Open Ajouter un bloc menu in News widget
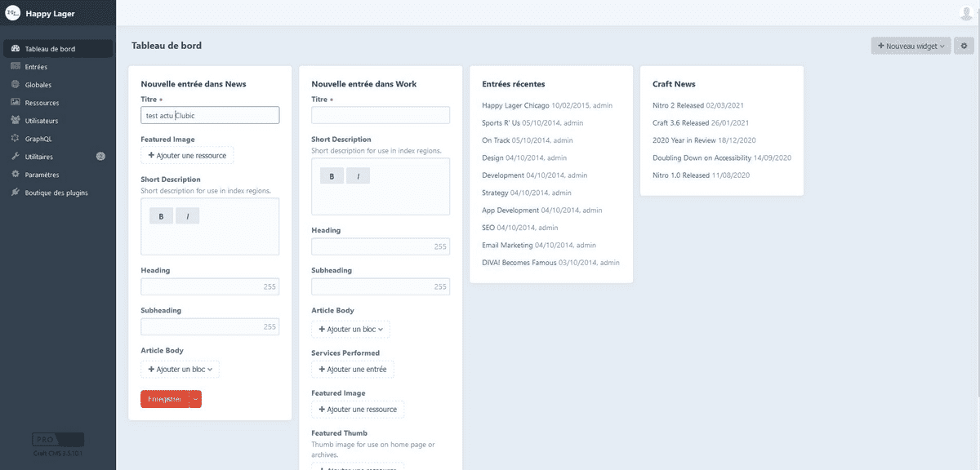 click(180, 369)
